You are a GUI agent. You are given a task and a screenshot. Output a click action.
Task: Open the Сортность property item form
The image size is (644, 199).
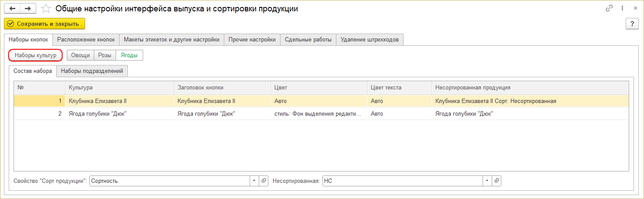pos(264,181)
